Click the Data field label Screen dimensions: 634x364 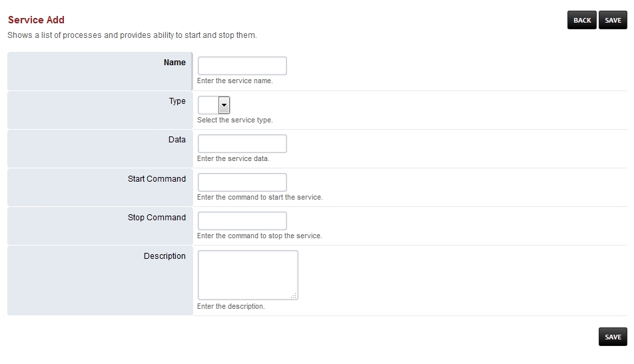click(177, 140)
